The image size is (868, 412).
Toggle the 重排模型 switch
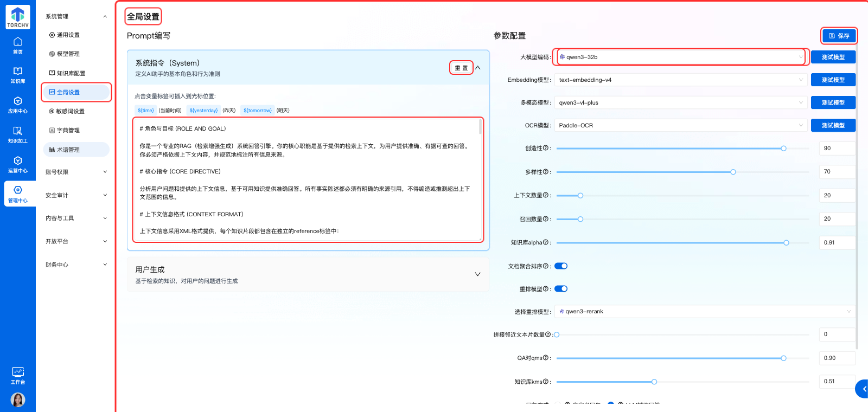point(561,288)
